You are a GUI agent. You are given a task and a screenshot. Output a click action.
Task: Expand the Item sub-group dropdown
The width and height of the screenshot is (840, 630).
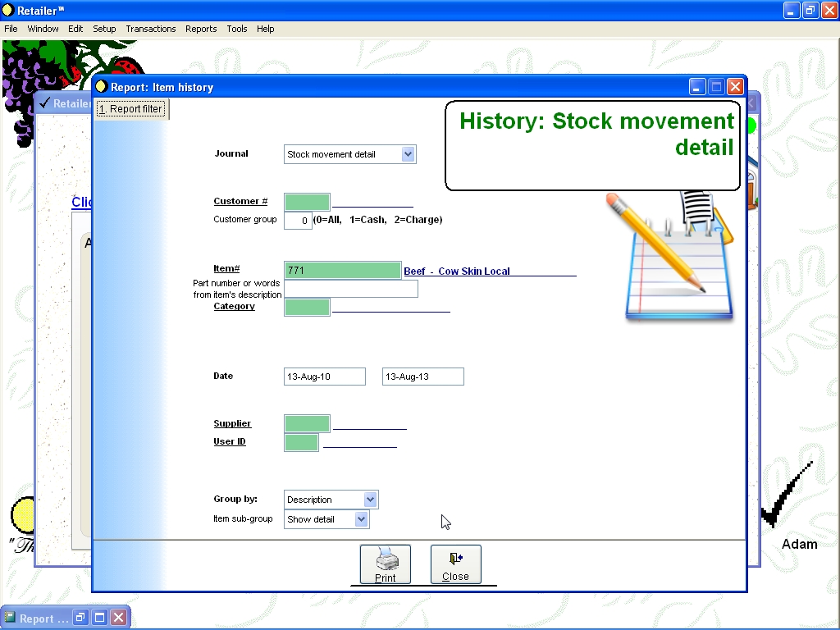click(x=361, y=519)
